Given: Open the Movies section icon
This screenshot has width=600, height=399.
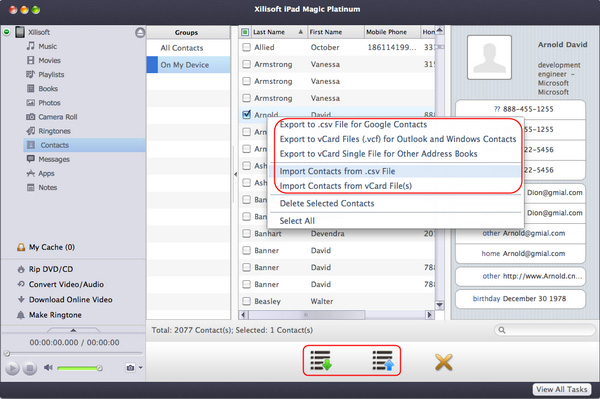Looking at the screenshot, I should point(31,60).
